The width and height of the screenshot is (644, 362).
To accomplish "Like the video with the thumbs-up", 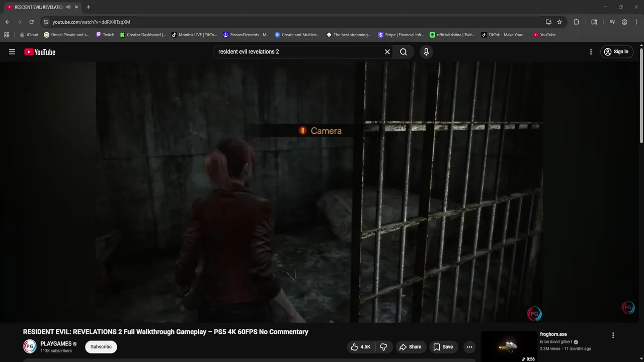I will coord(361,347).
